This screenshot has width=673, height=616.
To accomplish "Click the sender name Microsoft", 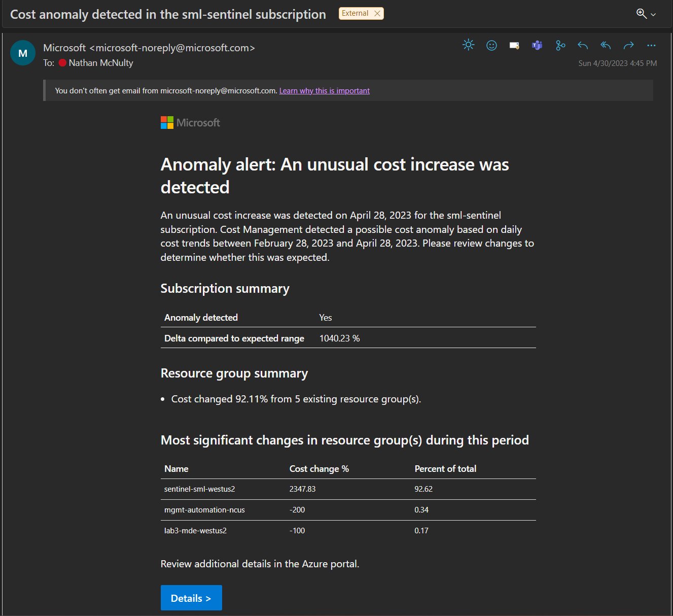I will (64, 48).
